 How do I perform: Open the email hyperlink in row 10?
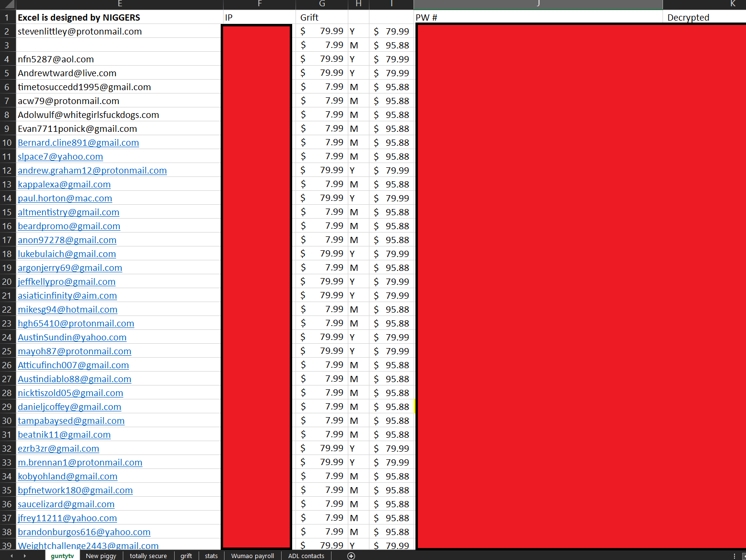coord(78,143)
